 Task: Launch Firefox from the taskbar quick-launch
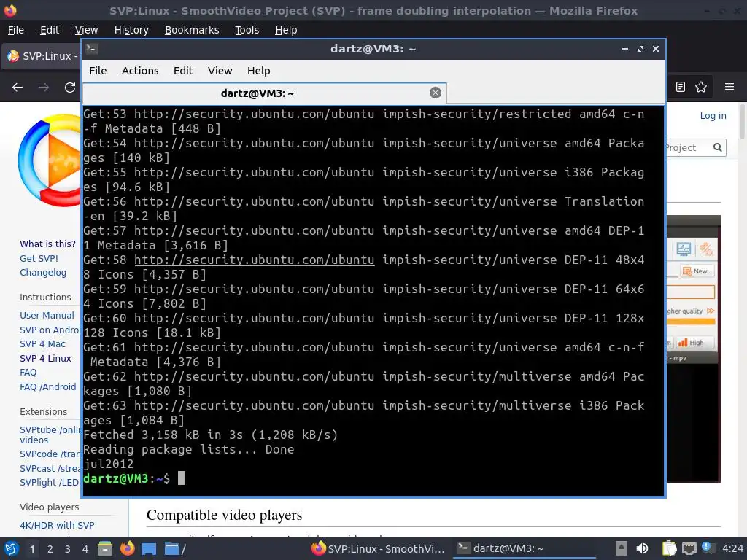click(x=127, y=548)
